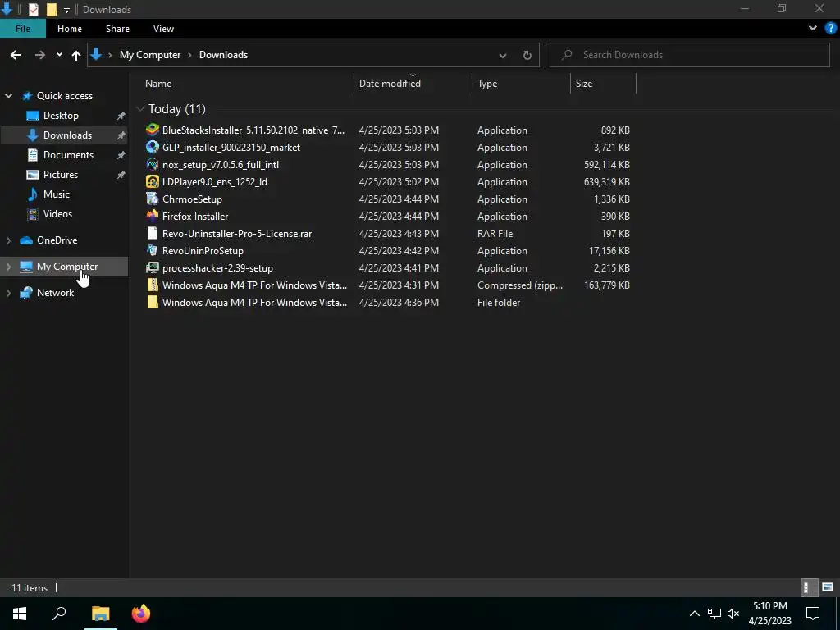The image size is (840, 630).
Task: Open the Share ribbon tab
Action: point(117,29)
